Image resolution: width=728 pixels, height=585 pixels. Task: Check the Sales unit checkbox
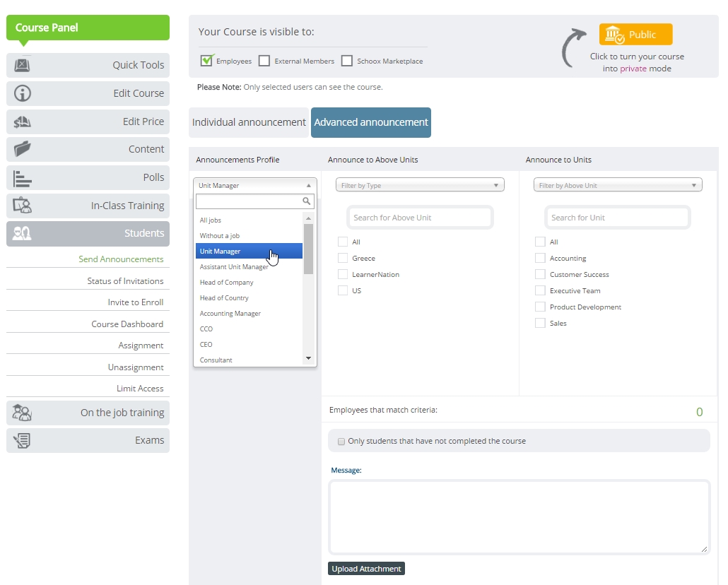pos(540,323)
